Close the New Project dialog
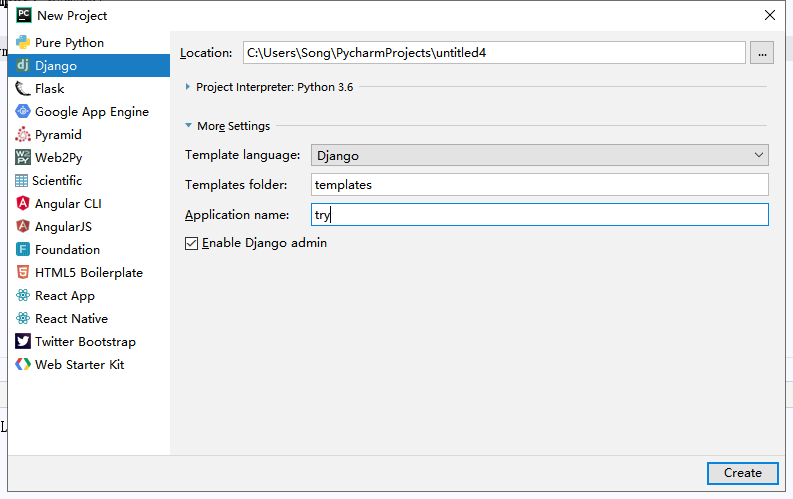The image size is (793, 499). point(770,15)
